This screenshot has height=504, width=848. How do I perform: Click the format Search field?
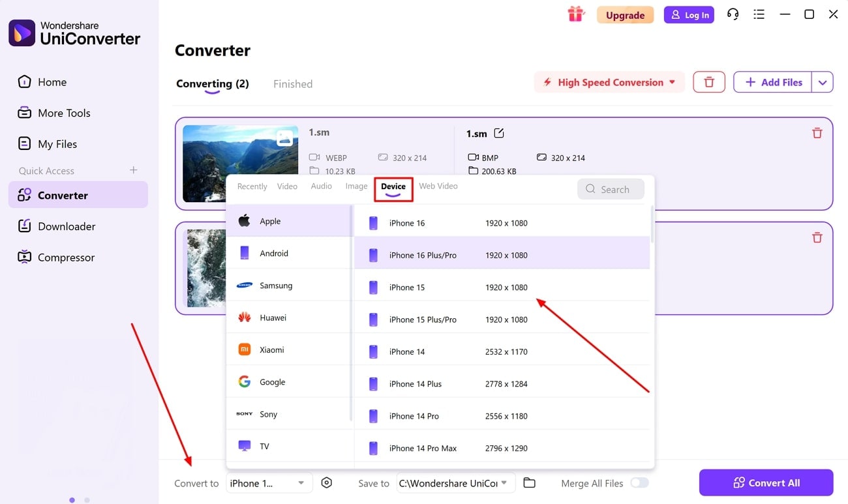coord(611,189)
